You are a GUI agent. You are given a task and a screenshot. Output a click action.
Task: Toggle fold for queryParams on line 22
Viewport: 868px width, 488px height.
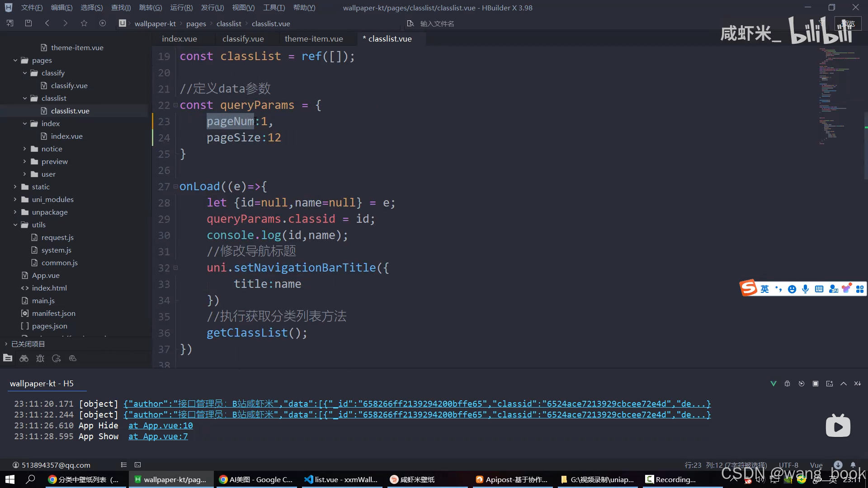click(x=175, y=105)
